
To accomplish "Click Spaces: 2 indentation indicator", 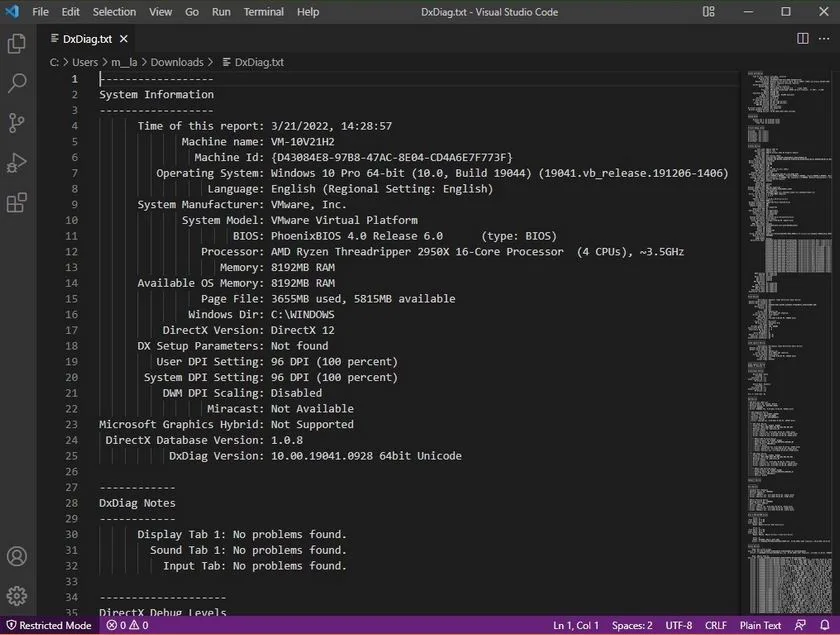I will click(x=632, y=625).
